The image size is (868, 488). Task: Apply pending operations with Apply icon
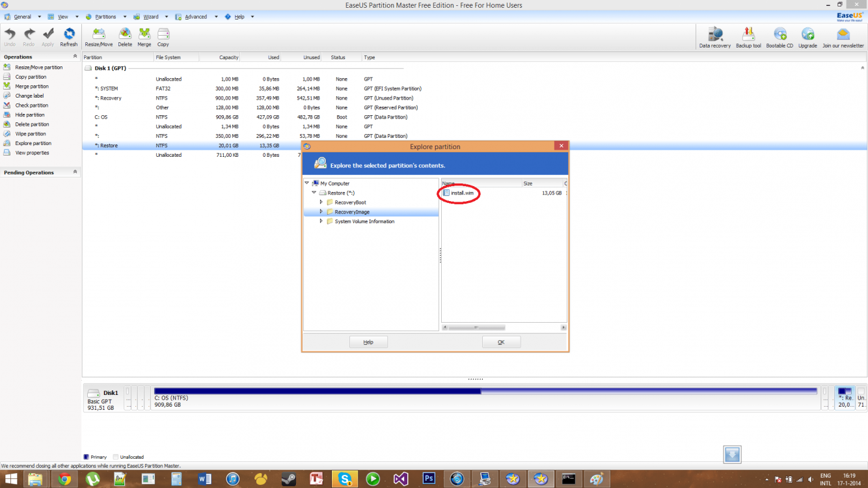point(48,37)
